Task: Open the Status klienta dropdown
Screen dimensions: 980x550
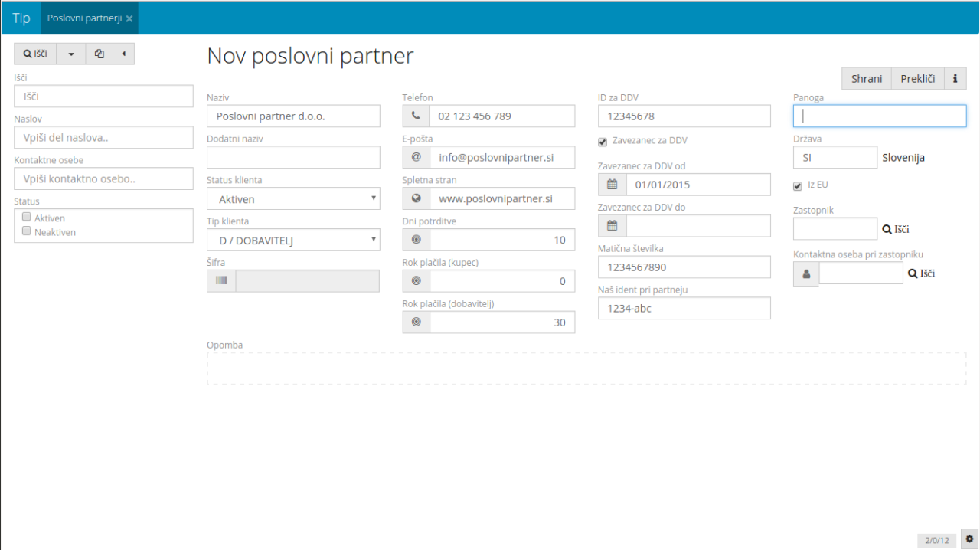Action: (293, 199)
